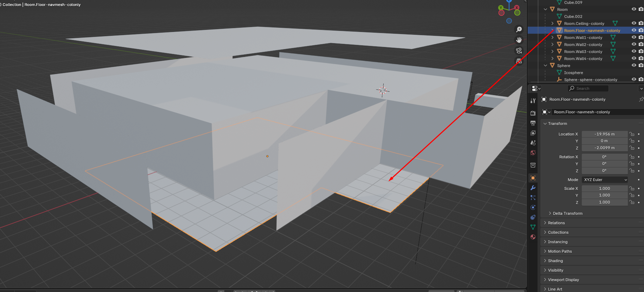Click the X axis on the navigation gizmo

(x=516, y=8)
